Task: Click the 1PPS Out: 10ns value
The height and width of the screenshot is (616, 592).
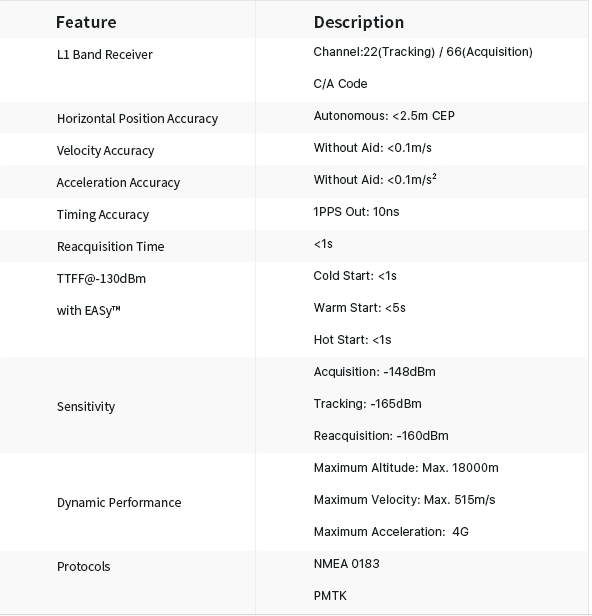Action: [356, 212]
